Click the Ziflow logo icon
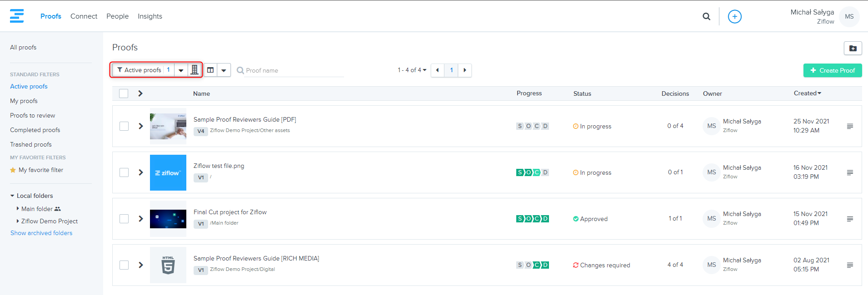This screenshot has width=868, height=295. pyautogui.click(x=17, y=16)
